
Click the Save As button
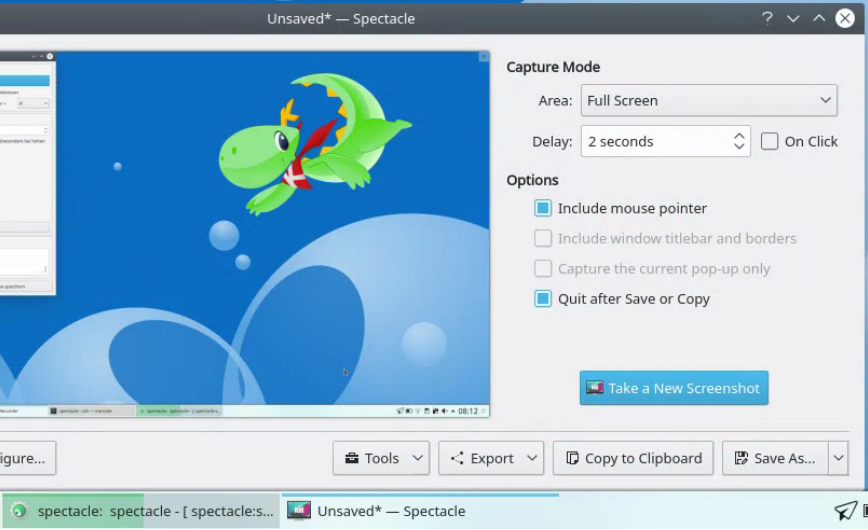coord(775,458)
